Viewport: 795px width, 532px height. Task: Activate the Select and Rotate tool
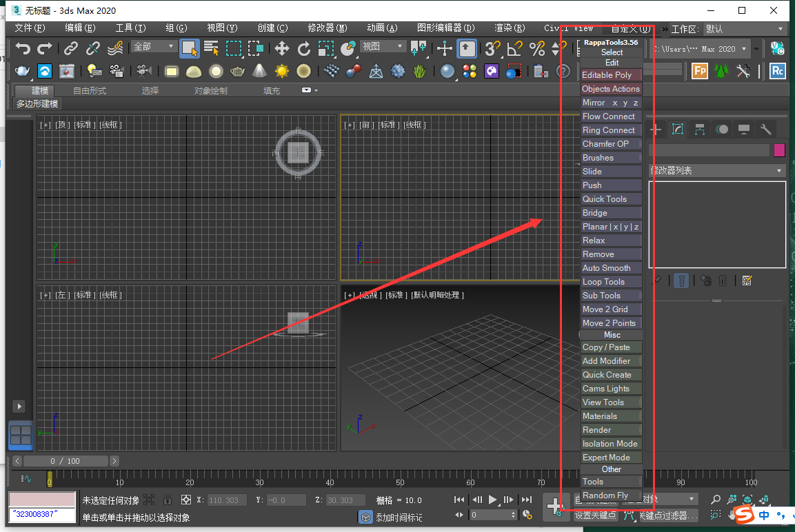pyautogui.click(x=303, y=49)
